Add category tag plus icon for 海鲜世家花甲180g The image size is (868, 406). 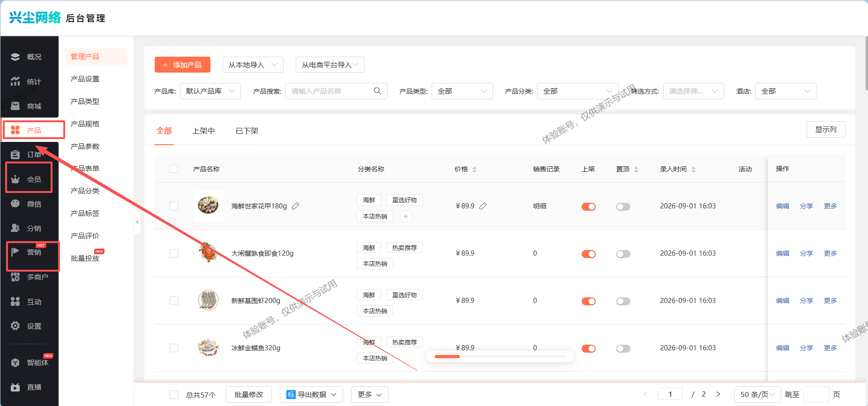point(406,216)
